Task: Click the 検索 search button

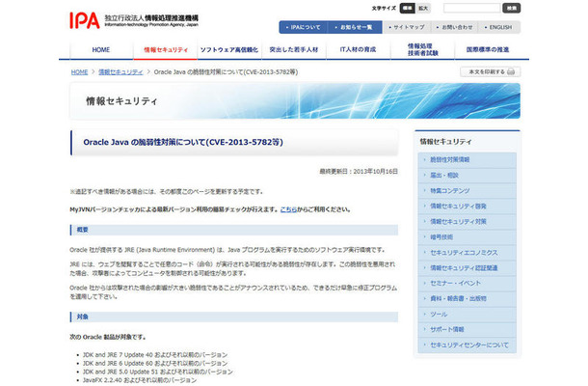Action: (512, 8)
